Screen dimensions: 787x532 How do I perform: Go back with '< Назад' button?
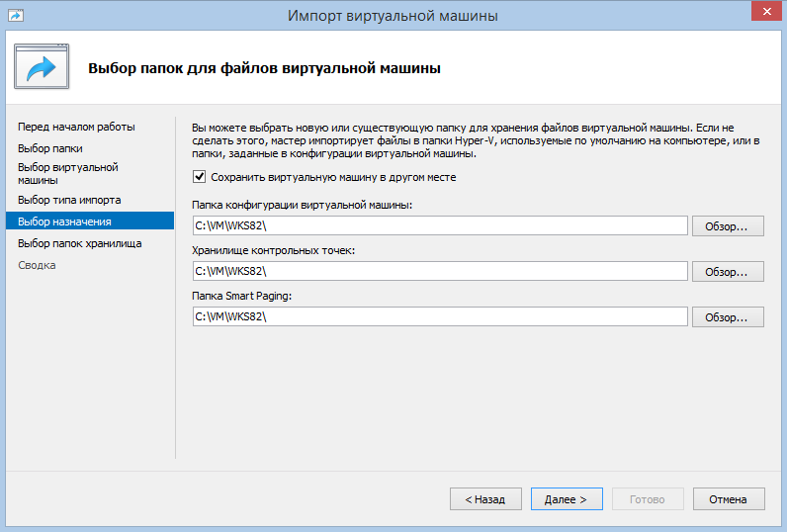tap(485, 499)
